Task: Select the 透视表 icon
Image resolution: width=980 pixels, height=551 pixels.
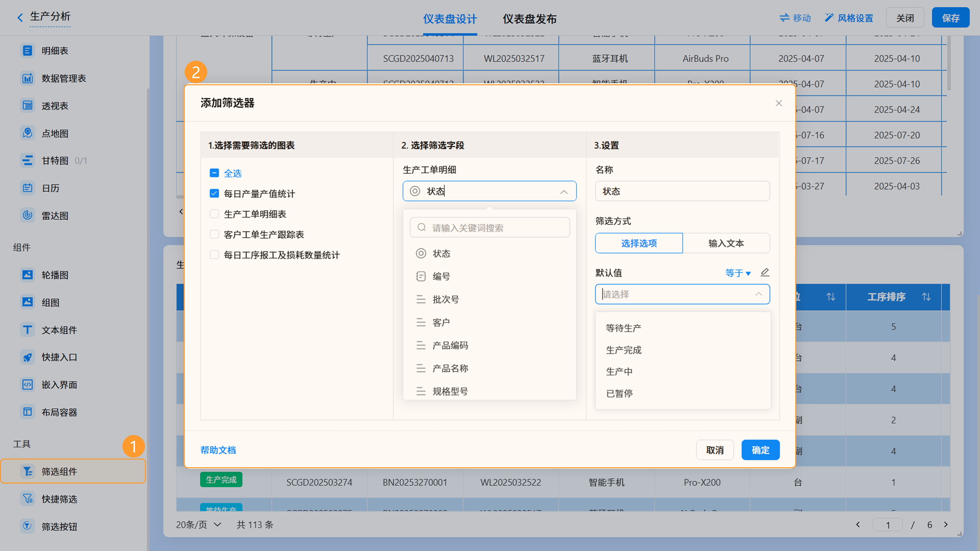Action: [x=27, y=106]
